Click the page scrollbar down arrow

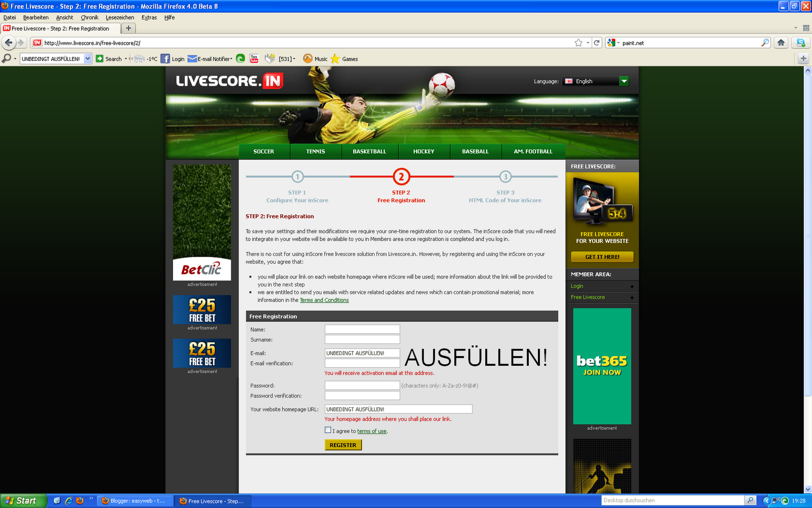tap(807, 489)
